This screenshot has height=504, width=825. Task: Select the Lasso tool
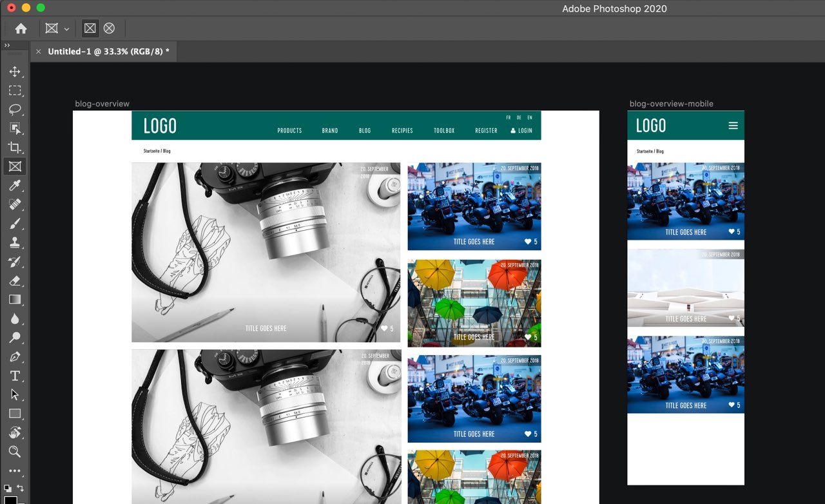(15, 110)
